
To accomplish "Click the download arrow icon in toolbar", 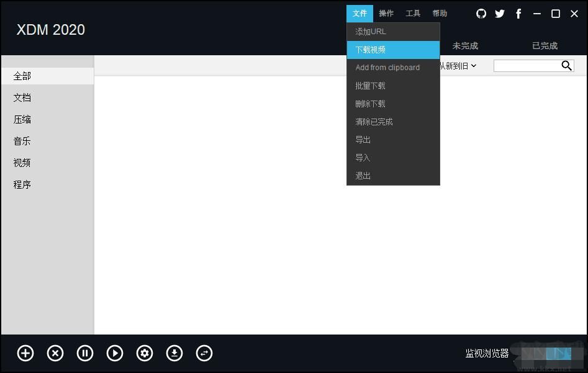I will click(174, 353).
